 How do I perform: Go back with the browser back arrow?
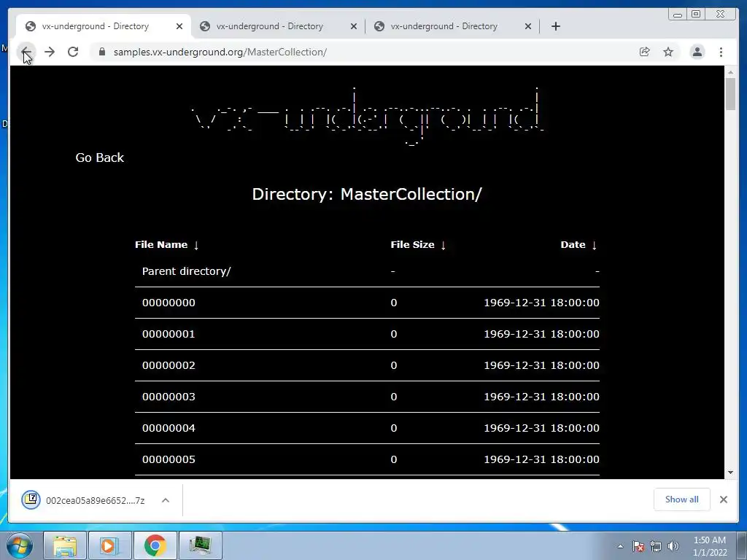point(26,52)
